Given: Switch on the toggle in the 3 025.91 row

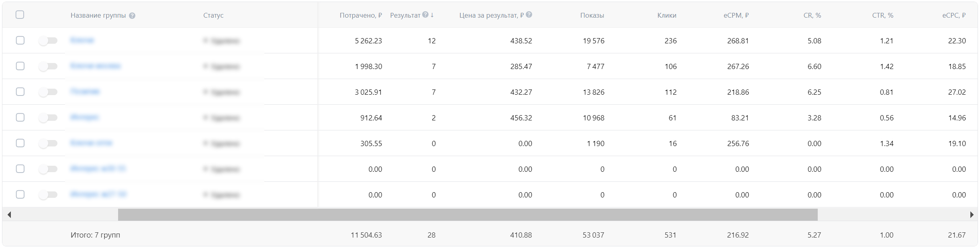Looking at the screenshot, I should pos(48,92).
